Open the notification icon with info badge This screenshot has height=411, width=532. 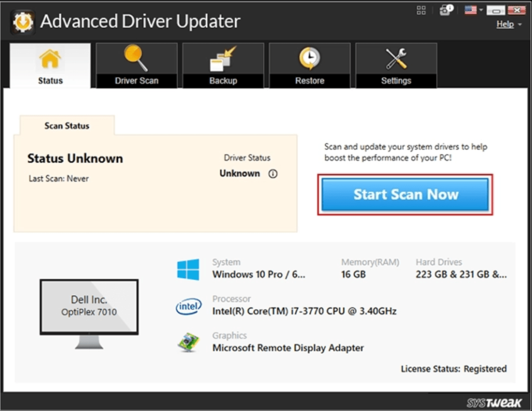[x=446, y=10]
